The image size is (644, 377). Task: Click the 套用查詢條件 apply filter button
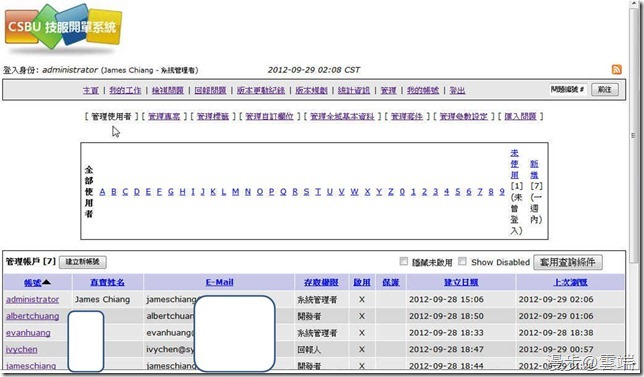[568, 262]
